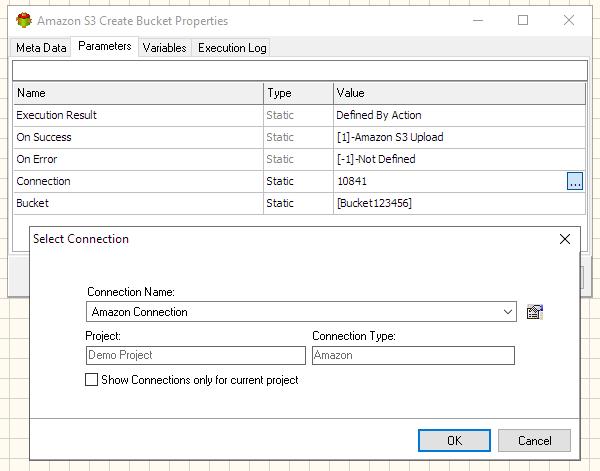Enable Show Connections only for current project

pos(91,380)
